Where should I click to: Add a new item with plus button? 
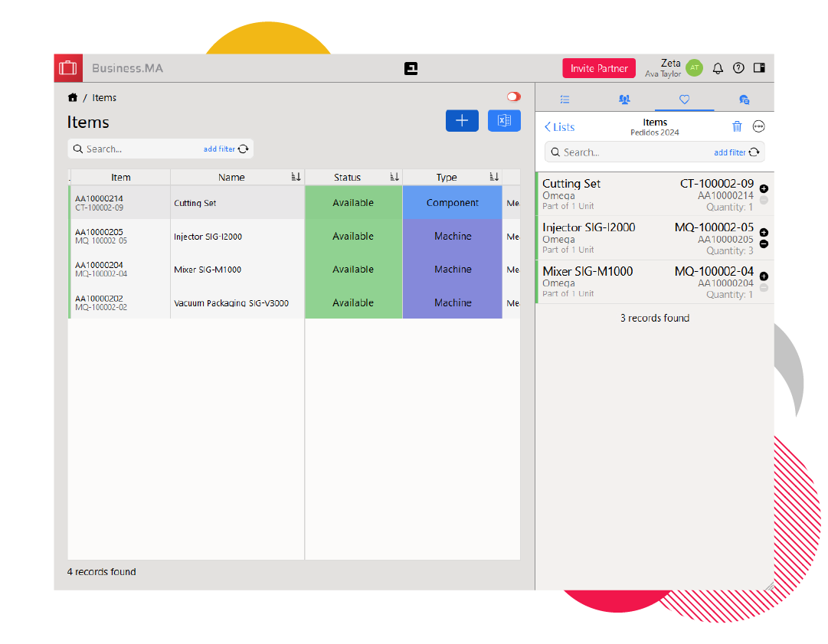coord(462,121)
